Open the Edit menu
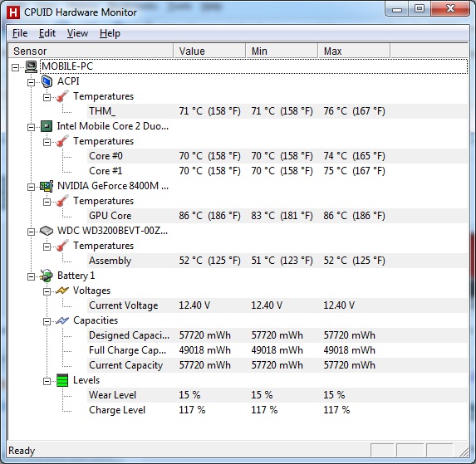476x464 pixels. tap(47, 33)
